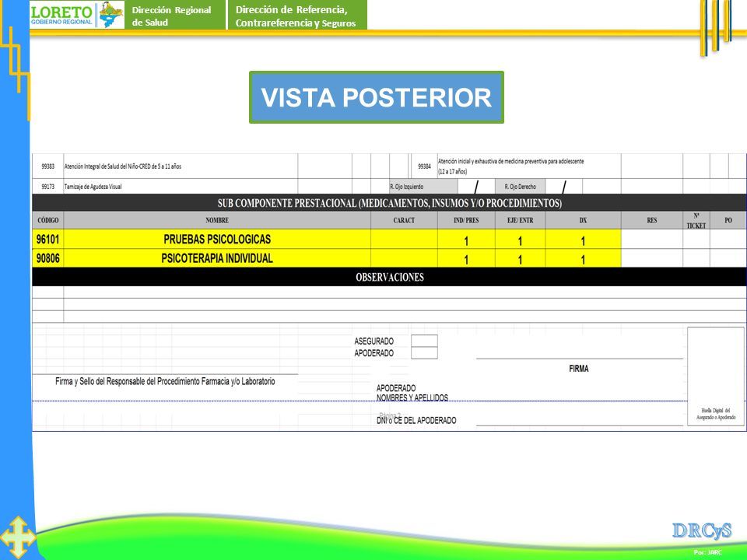Click Tamizaje de Agudeza Visual text

[93, 187]
